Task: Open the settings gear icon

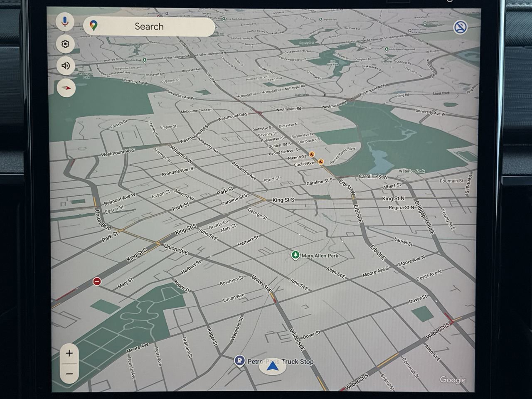Action: point(65,44)
